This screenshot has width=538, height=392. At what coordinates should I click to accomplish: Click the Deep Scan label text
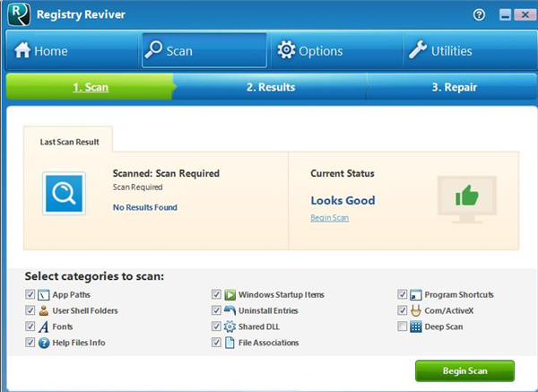444,327
